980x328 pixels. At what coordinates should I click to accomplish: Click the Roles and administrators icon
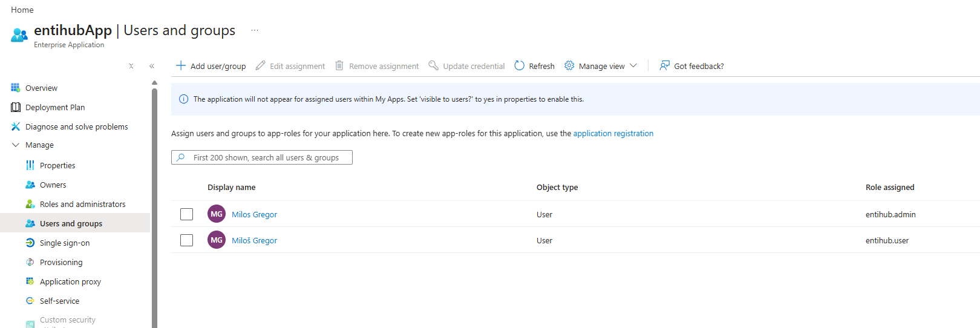click(30, 204)
